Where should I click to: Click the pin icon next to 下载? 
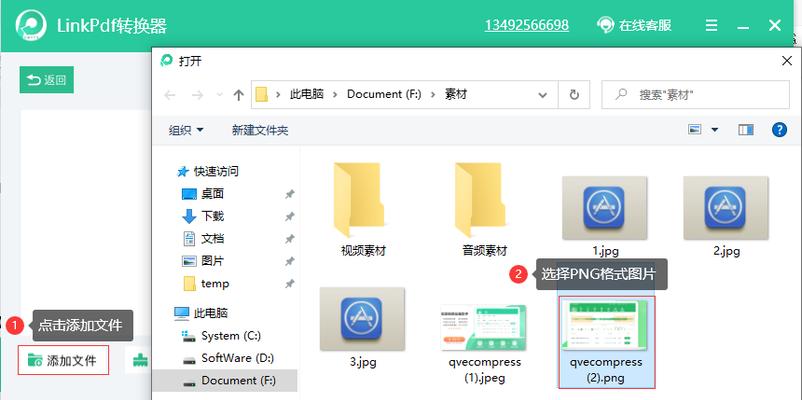tap(289, 216)
